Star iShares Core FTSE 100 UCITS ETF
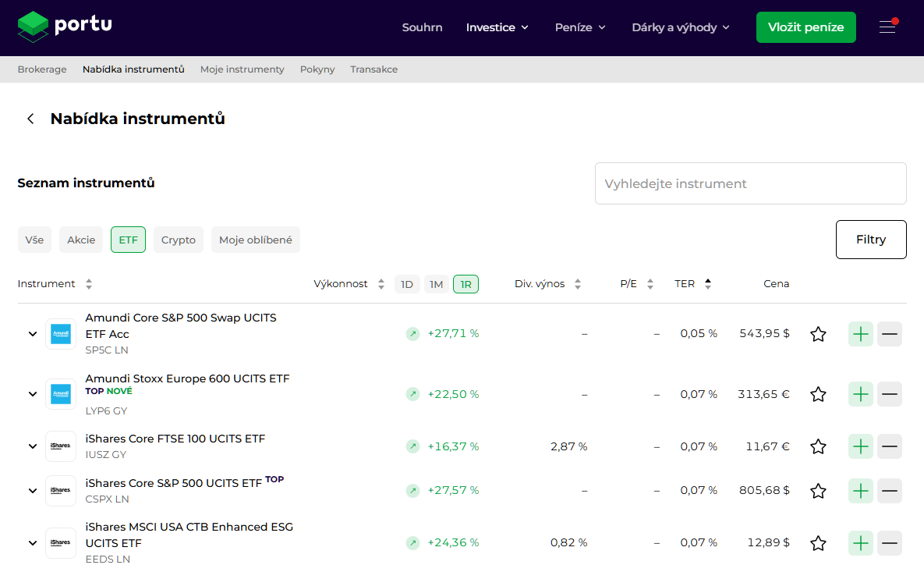 click(818, 446)
